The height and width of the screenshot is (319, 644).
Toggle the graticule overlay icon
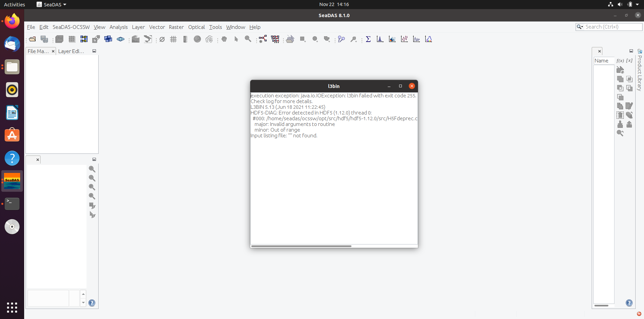click(x=173, y=39)
